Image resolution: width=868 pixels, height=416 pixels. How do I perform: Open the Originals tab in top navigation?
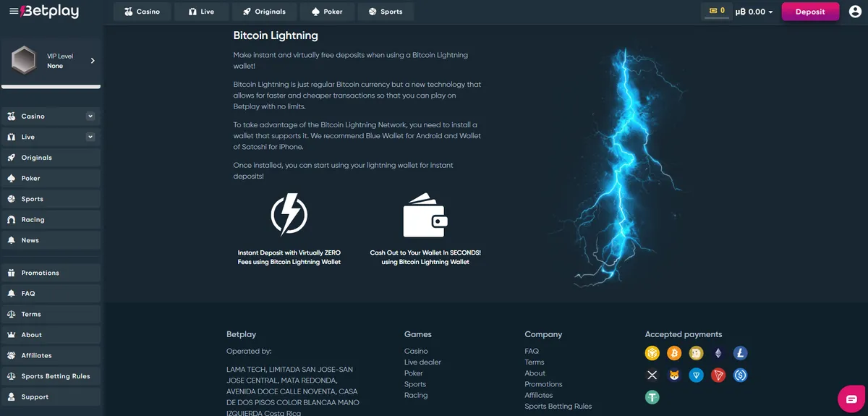click(x=264, y=12)
